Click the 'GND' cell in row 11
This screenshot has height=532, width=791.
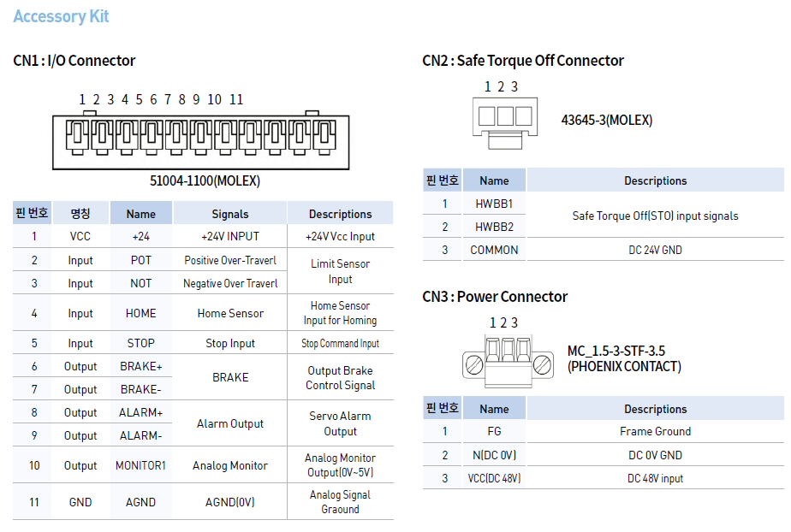pos(80,502)
